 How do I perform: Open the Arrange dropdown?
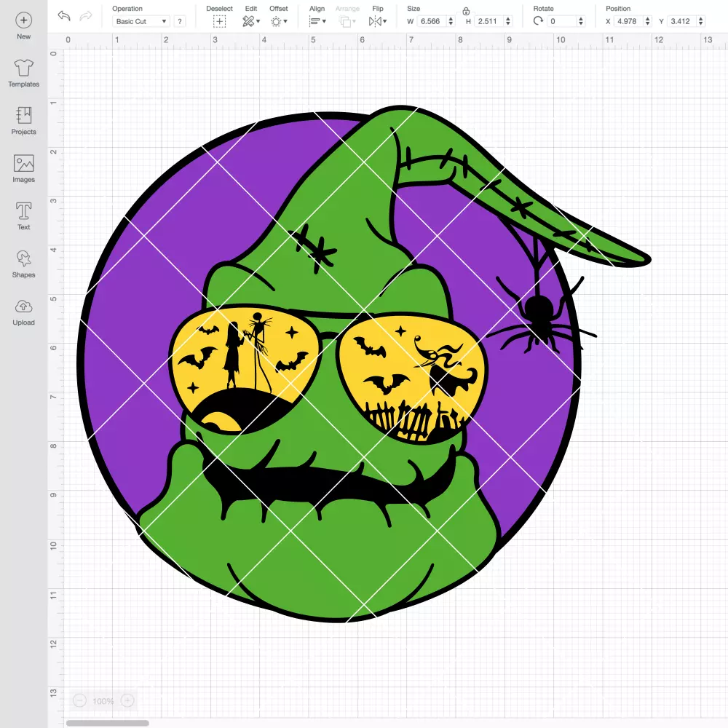[x=348, y=21]
